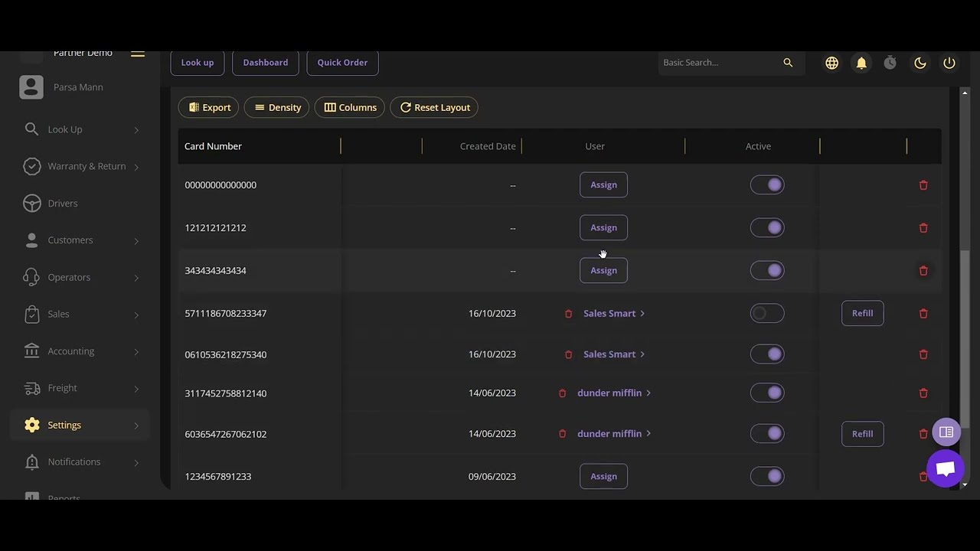
Task: Expand the Notifications sidebar chevron
Action: pyautogui.click(x=136, y=463)
